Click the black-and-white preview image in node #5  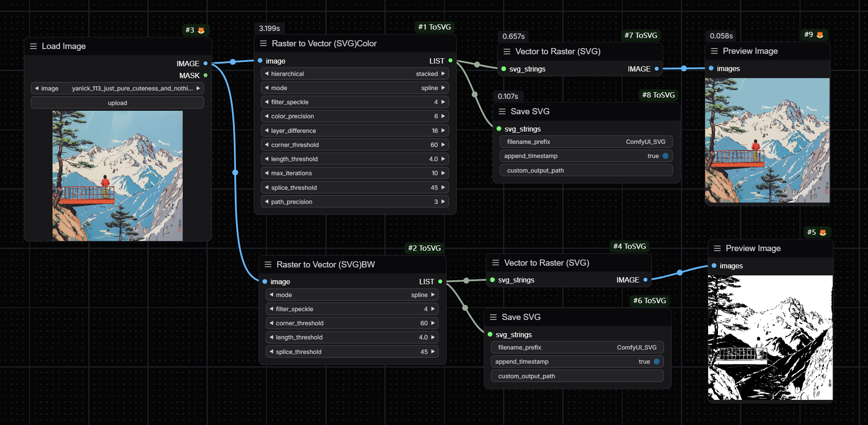click(x=770, y=338)
